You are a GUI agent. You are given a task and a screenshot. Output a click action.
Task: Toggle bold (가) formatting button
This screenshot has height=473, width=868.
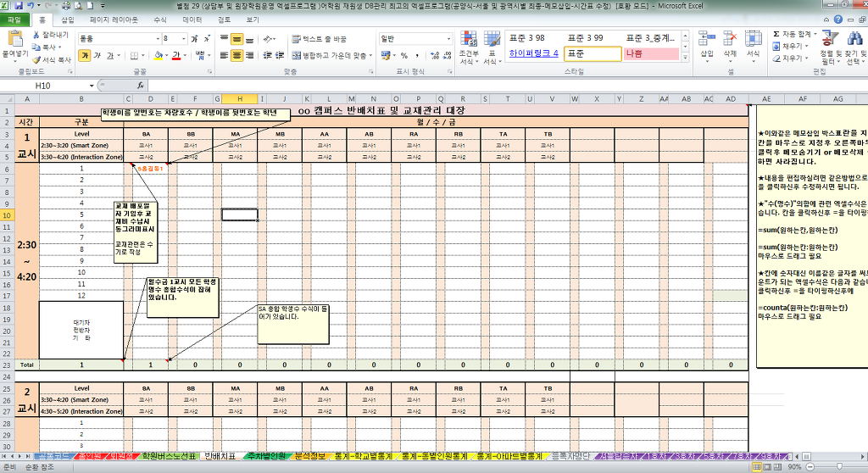tap(85, 55)
